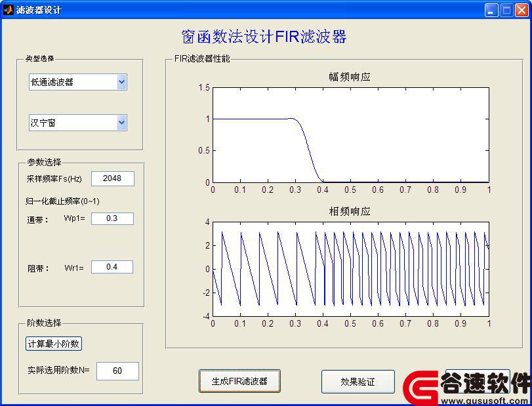Click the 相频响应 plot title
The image size is (532, 406).
click(x=350, y=211)
